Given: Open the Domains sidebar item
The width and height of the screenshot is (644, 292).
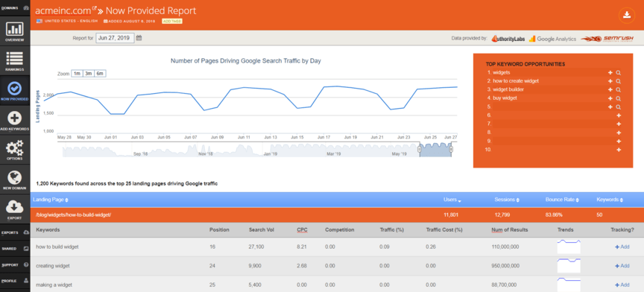Looking at the screenshot, I should tap(15, 7).
